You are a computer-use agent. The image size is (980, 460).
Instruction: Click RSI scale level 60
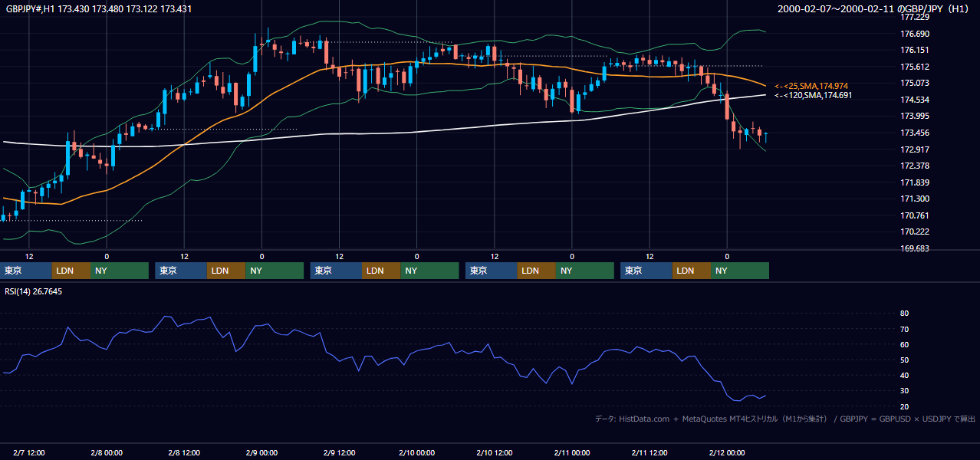[x=905, y=345]
